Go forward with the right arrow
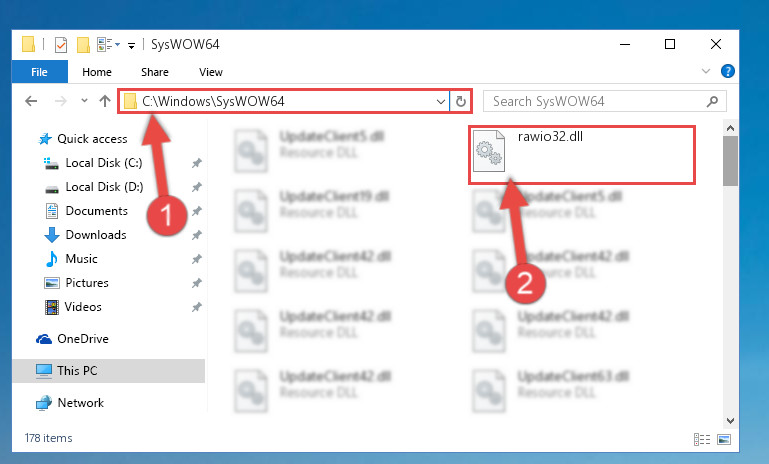This screenshot has height=464, width=769. click(60, 101)
